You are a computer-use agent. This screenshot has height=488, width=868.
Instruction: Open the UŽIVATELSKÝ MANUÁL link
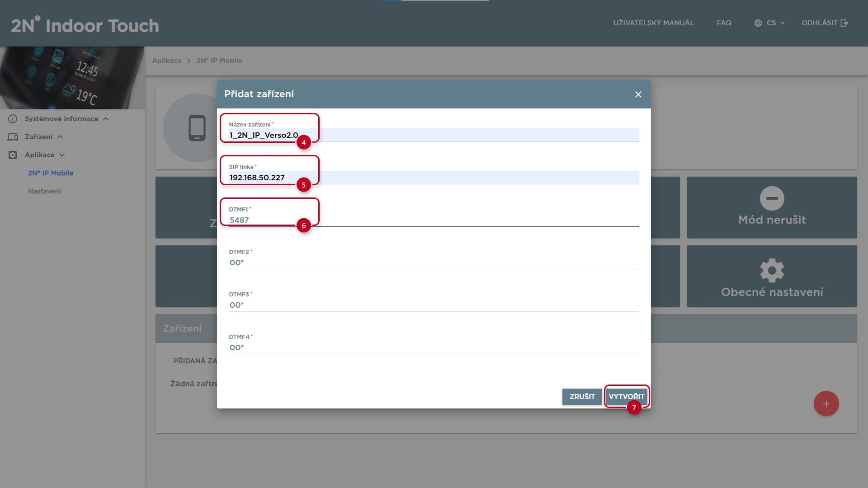click(653, 23)
